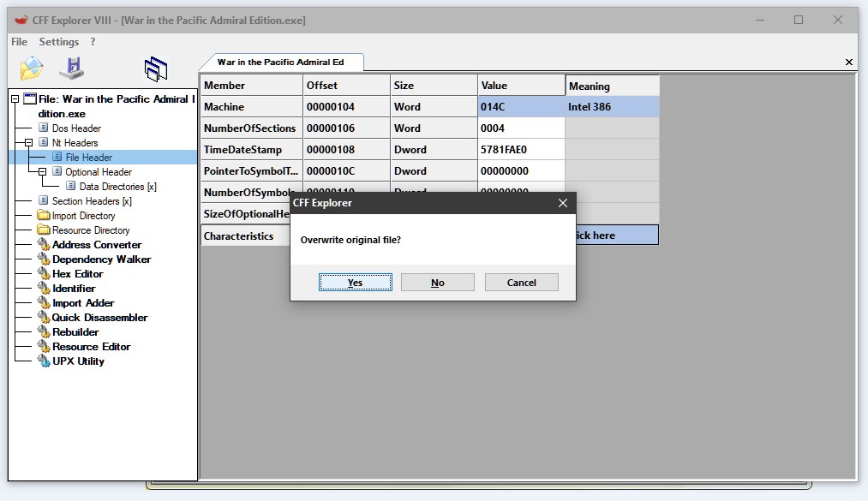This screenshot has height=501, width=868.
Task: Cancel the overwrite dialog
Action: 522,283
